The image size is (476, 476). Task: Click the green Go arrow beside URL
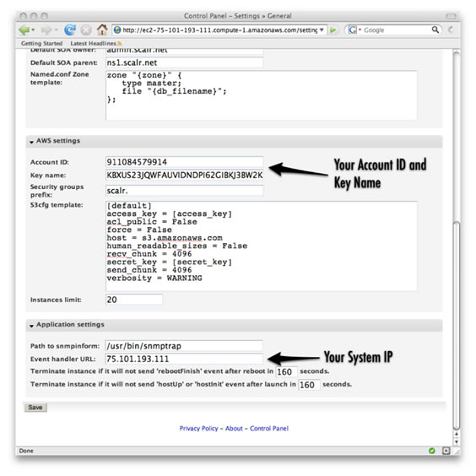pos(333,30)
